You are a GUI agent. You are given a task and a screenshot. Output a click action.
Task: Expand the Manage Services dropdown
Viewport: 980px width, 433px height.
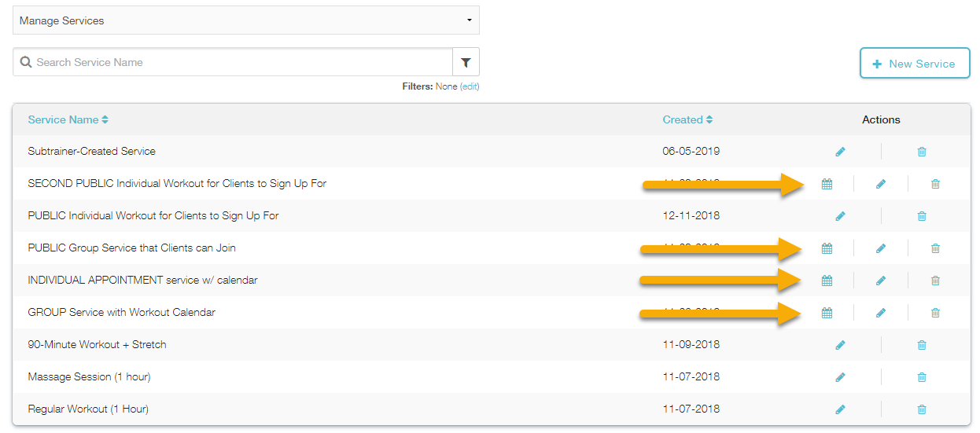click(245, 20)
